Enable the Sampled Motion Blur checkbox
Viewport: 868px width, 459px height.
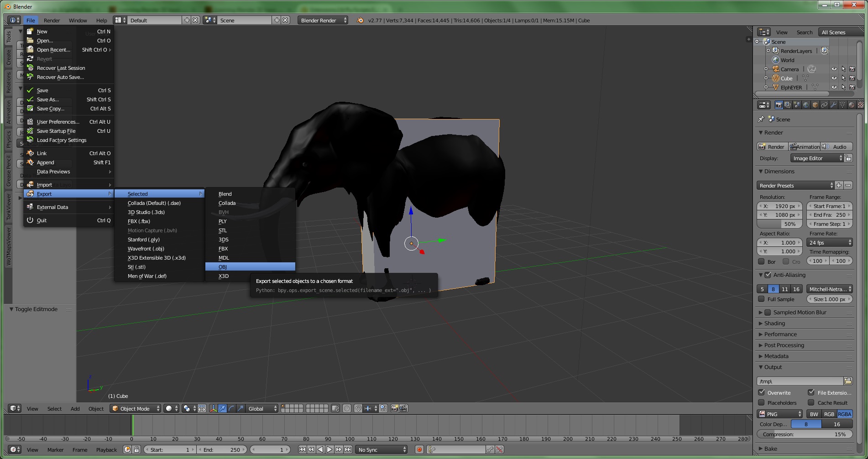(x=768, y=312)
